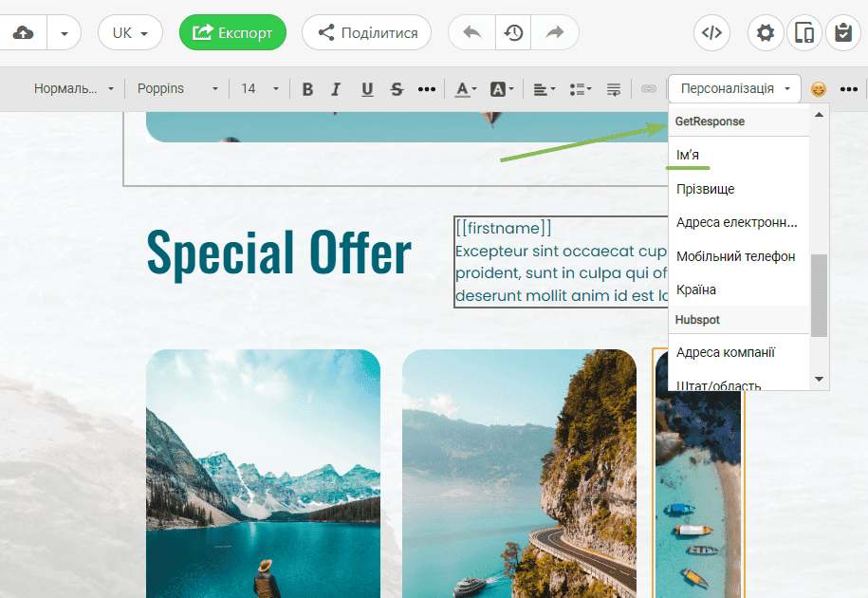
Task: Click the redo arrow
Action: click(x=555, y=33)
